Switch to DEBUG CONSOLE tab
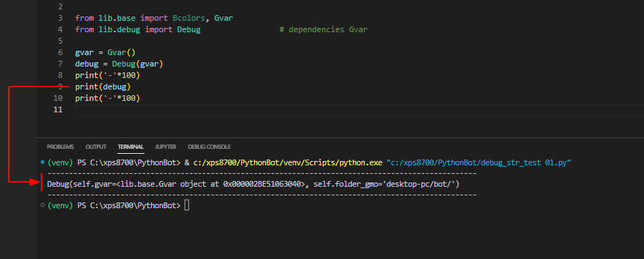 pos(209,147)
